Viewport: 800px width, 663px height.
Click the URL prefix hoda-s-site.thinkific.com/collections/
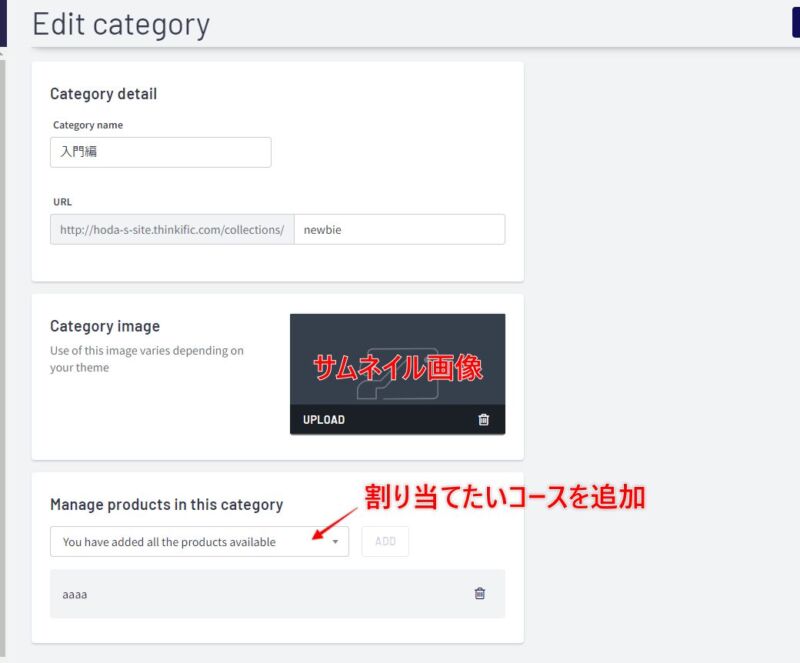click(172, 230)
